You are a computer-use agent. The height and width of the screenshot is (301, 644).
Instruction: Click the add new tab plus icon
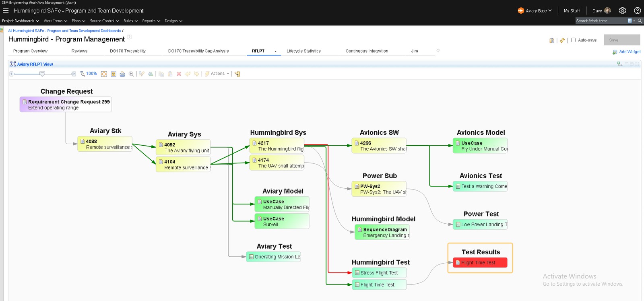[438, 51]
